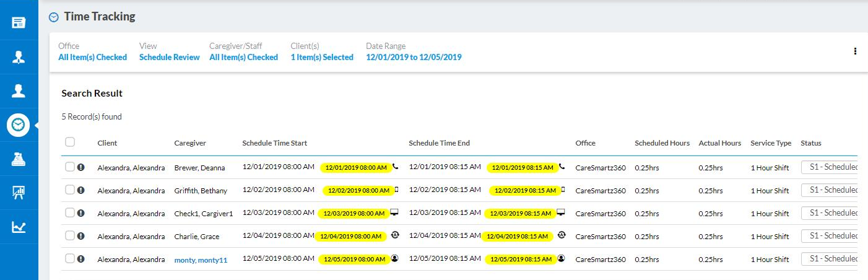Select caregiver name Brewer, Deanna
The image size is (868, 280).
point(199,168)
